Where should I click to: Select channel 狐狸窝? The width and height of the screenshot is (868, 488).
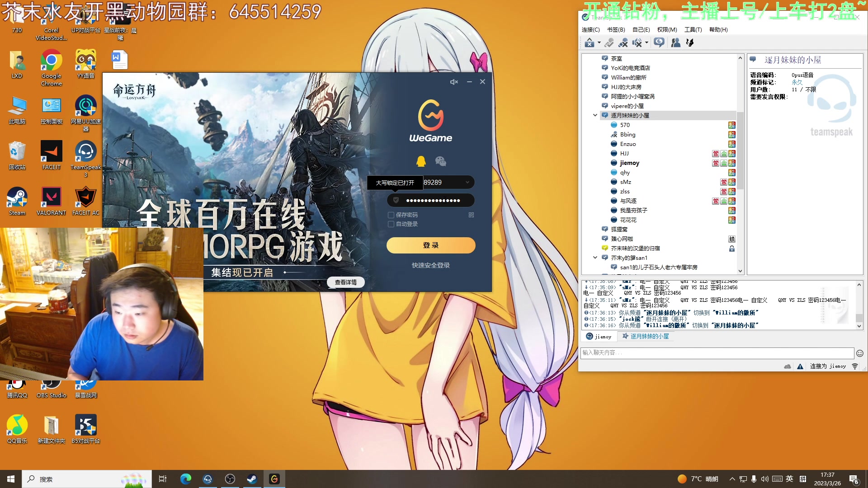[x=619, y=230]
